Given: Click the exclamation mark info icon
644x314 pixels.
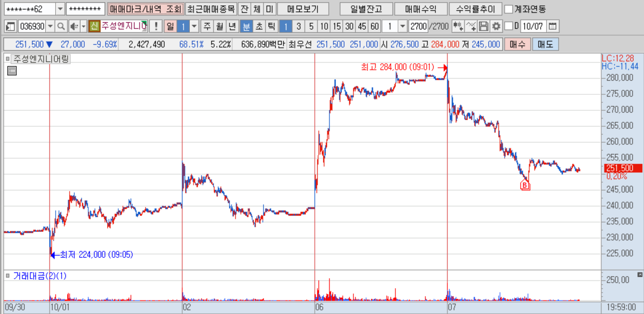Looking at the screenshot, I should (155, 26).
